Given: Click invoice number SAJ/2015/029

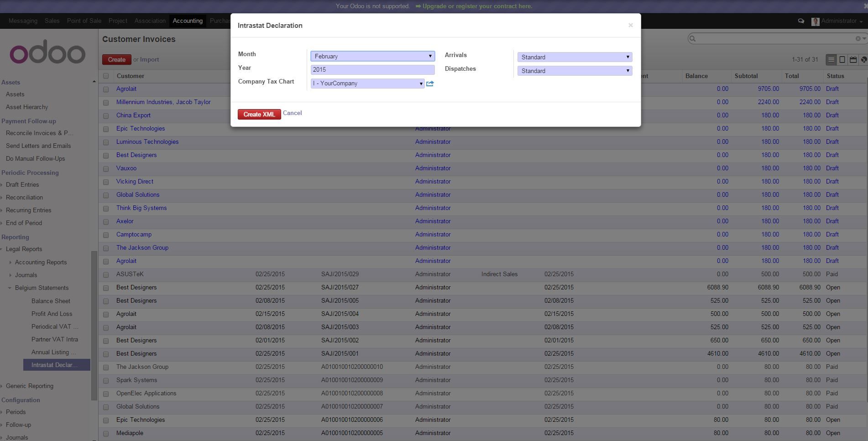Looking at the screenshot, I should [340, 274].
